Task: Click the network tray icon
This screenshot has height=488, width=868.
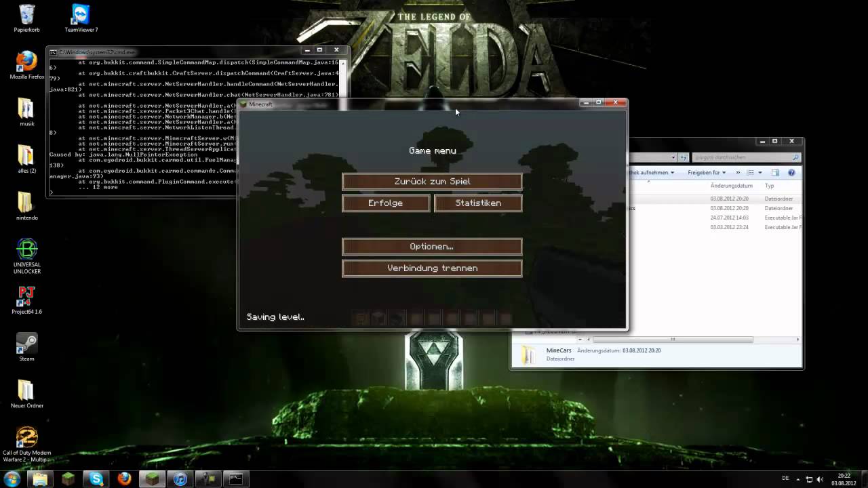Action: tap(809, 479)
